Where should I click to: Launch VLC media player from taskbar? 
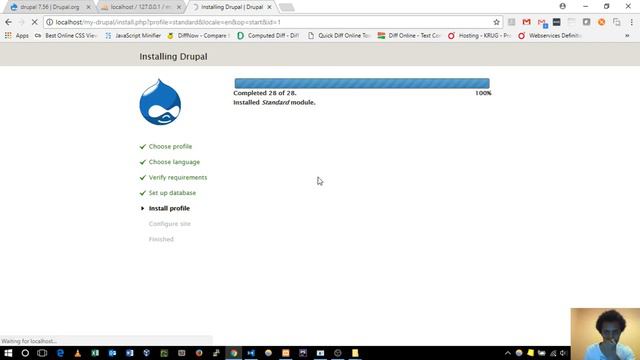[x=78, y=353]
